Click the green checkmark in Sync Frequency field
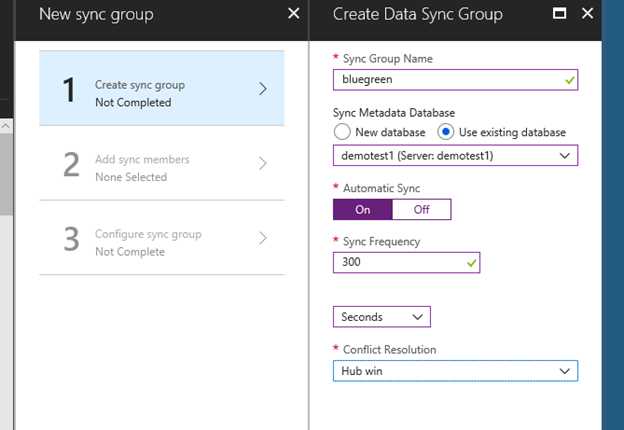 tap(471, 263)
